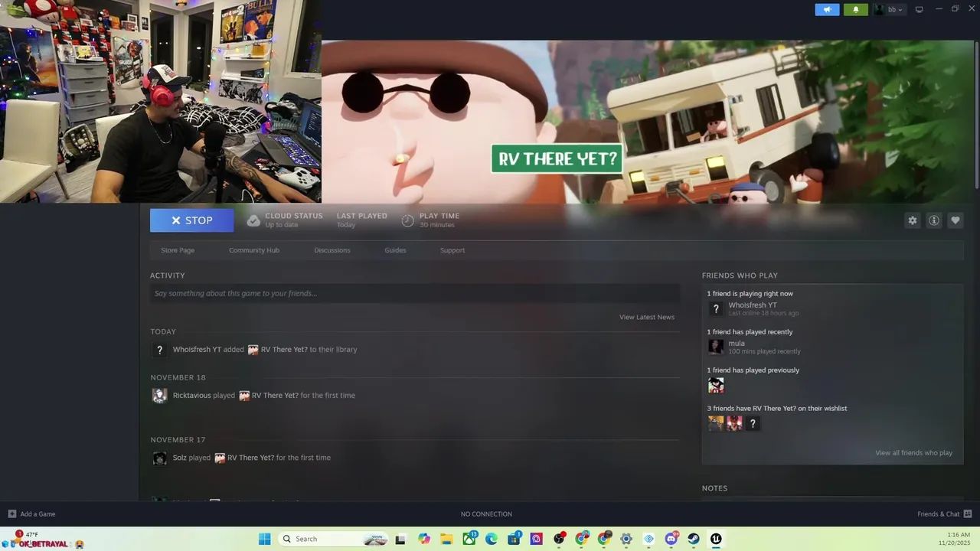
Task: Click the taskbar Search box
Action: tap(332, 539)
